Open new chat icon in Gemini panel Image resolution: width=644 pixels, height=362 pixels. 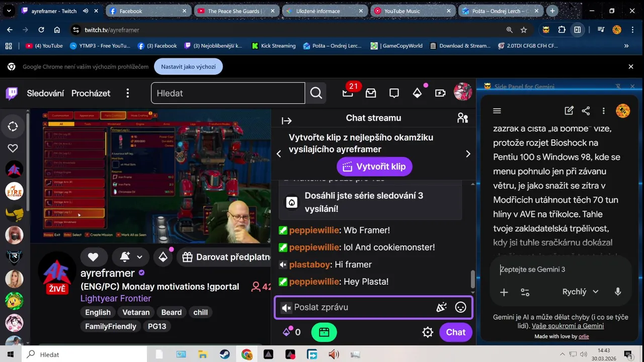pyautogui.click(x=569, y=111)
